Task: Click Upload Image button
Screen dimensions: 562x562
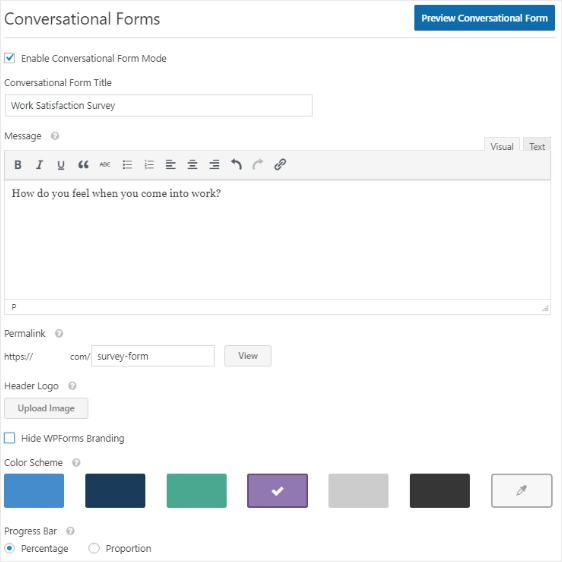Action: click(46, 408)
